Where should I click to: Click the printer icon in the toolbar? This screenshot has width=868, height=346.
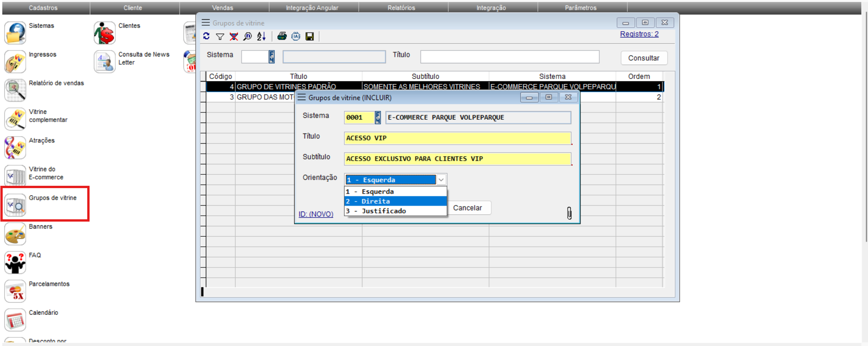[282, 36]
